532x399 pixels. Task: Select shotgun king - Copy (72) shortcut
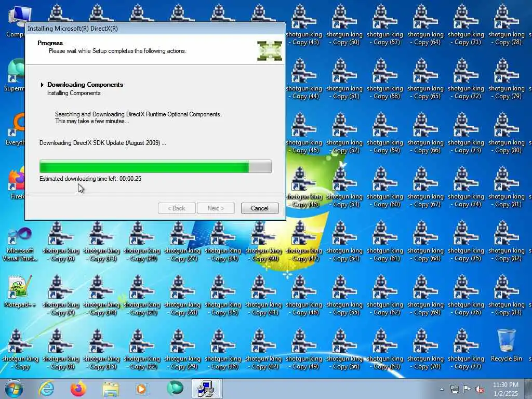pyautogui.click(x=466, y=79)
